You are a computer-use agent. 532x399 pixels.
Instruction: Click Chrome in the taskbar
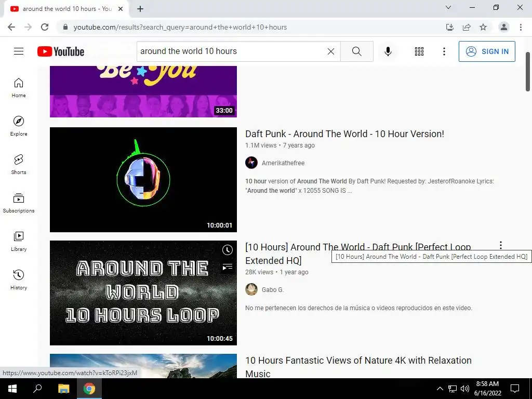pos(89,389)
